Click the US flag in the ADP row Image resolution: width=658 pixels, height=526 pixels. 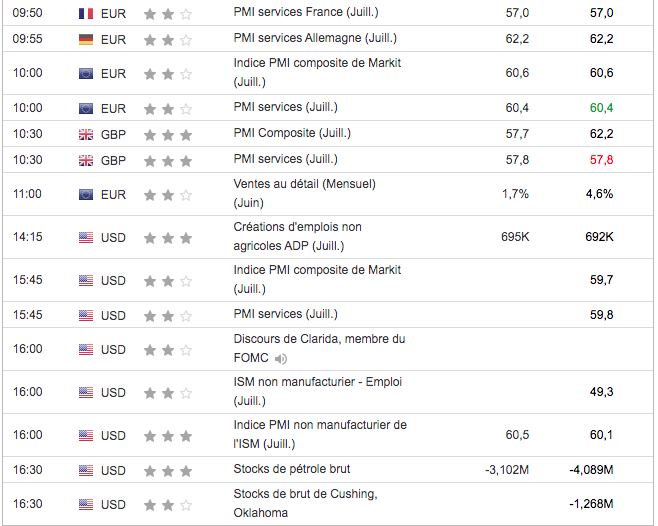click(86, 238)
